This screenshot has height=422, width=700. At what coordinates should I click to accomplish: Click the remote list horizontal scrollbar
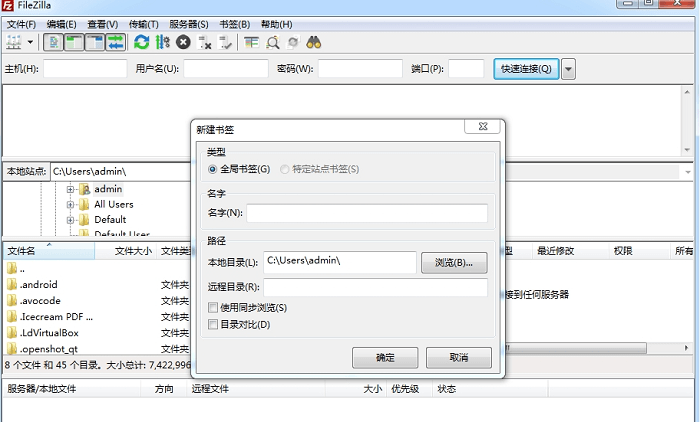click(576, 348)
